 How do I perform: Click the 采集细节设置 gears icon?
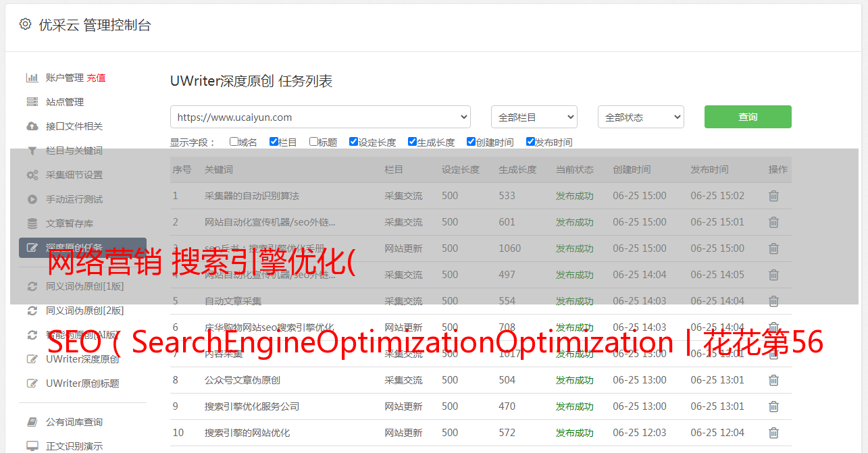32,175
